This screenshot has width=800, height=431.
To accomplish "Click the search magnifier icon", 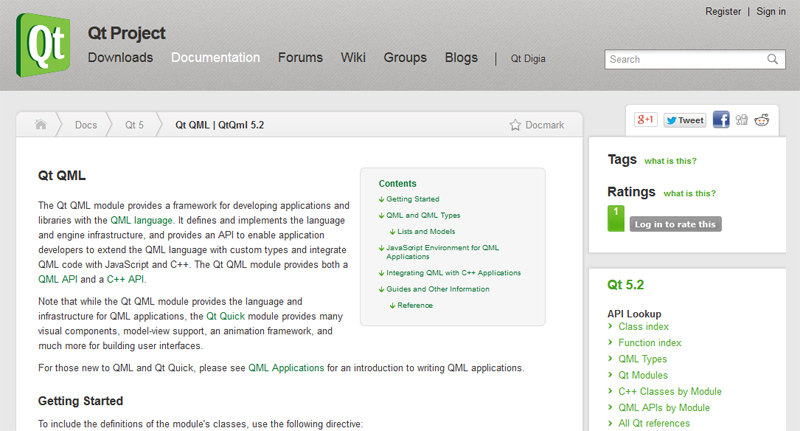I will coord(774,59).
